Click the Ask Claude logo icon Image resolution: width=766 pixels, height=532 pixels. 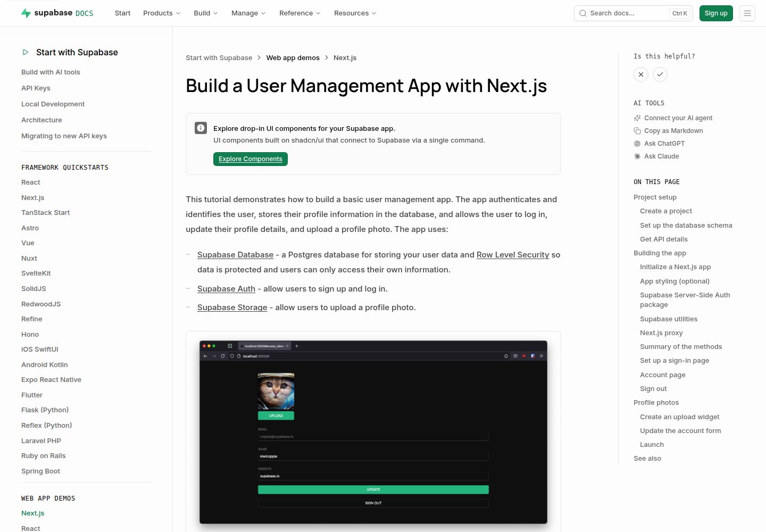[637, 156]
